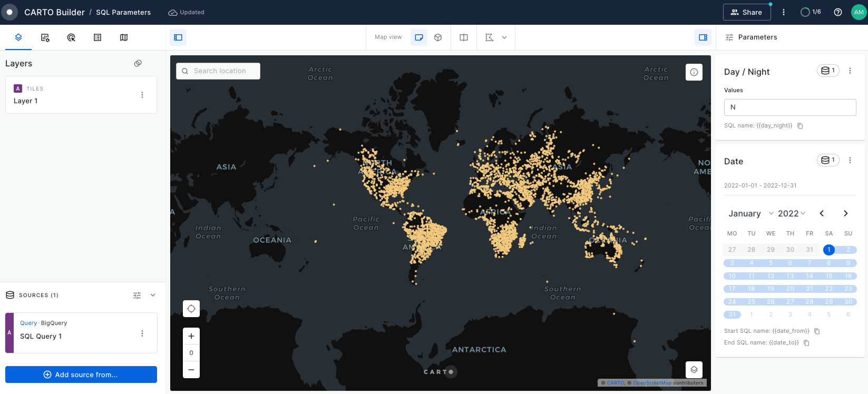
Task: Open the 2022 year dropdown
Action: [x=792, y=213]
